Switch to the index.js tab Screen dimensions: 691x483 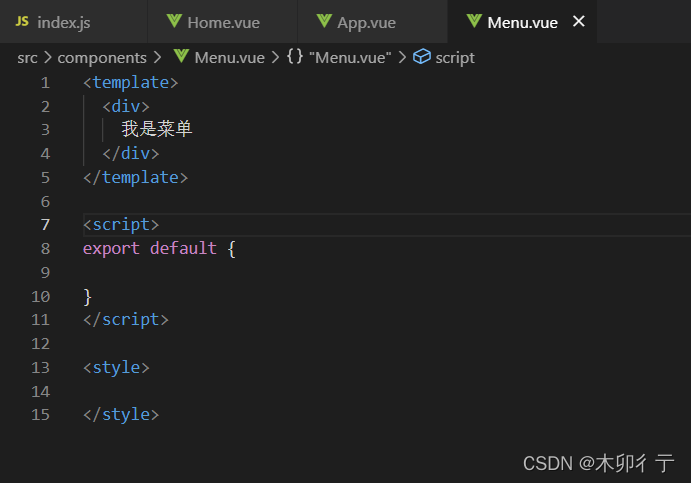[73, 22]
